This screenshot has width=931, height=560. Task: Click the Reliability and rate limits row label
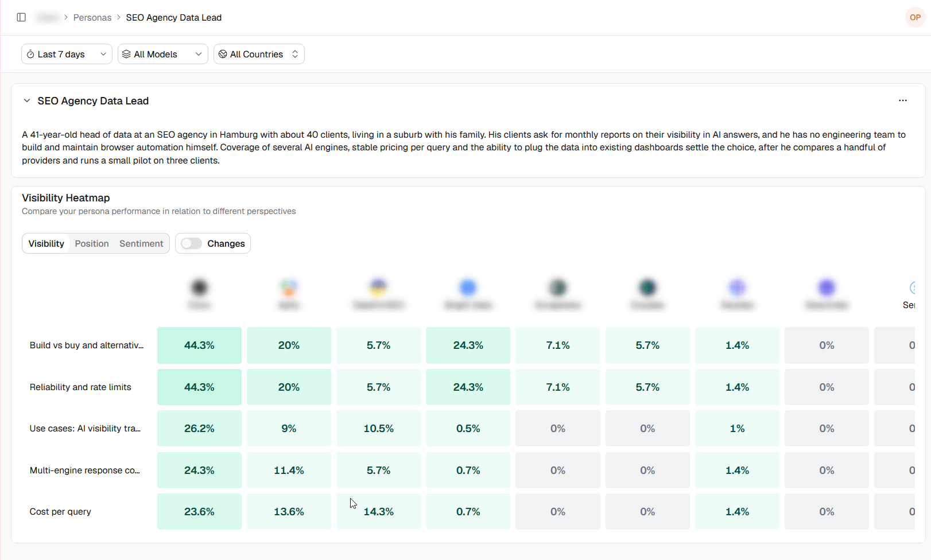(80, 387)
